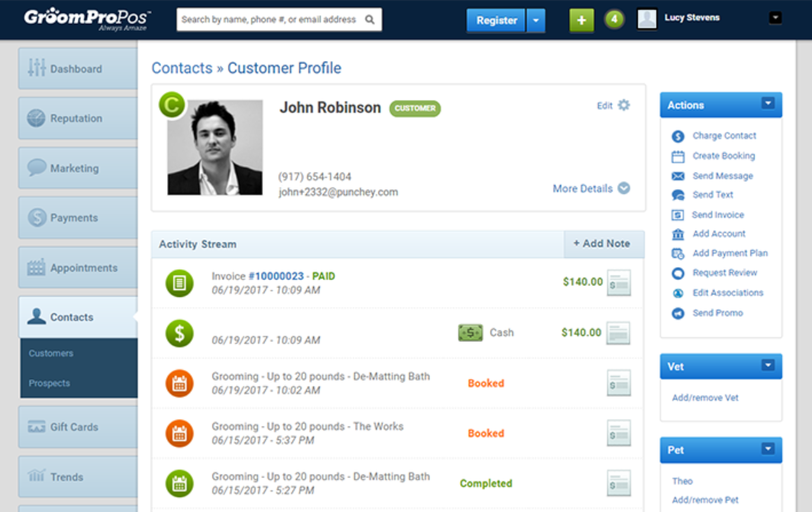
Task: Click the Add Note button
Action: click(604, 244)
